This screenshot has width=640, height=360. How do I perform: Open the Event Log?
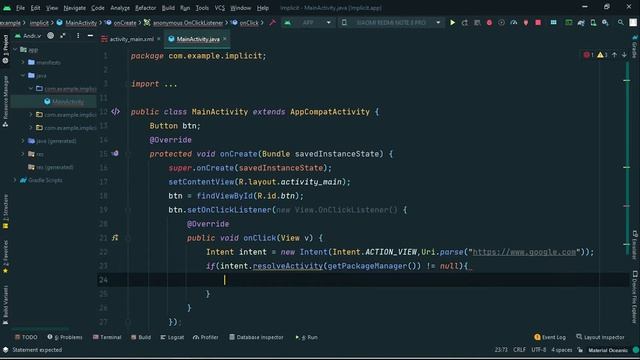[x=550, y=337]
